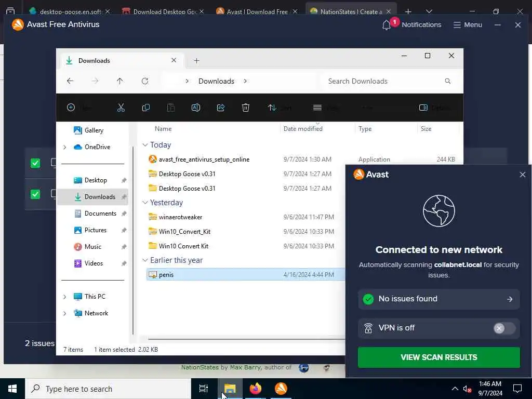Uncheck the first green checkbox in Avast window
Image resolution: width=532 pixels, height=399 pixels.
coord(35,163)
